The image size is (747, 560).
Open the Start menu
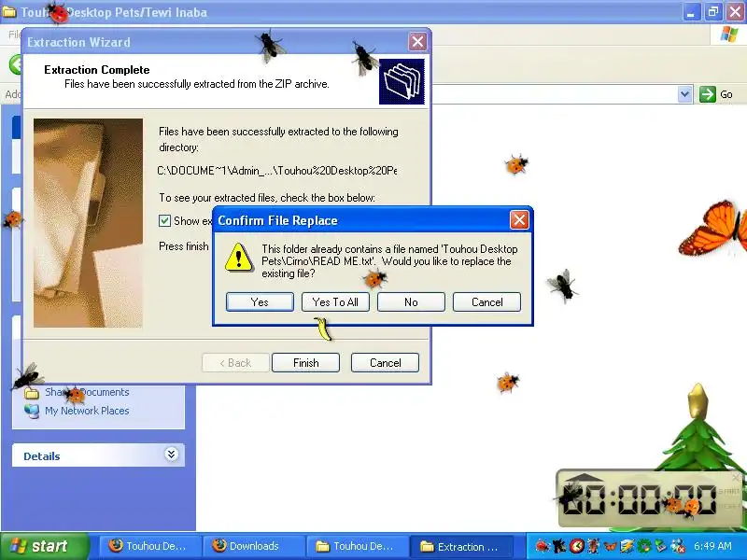click(45, 546)
